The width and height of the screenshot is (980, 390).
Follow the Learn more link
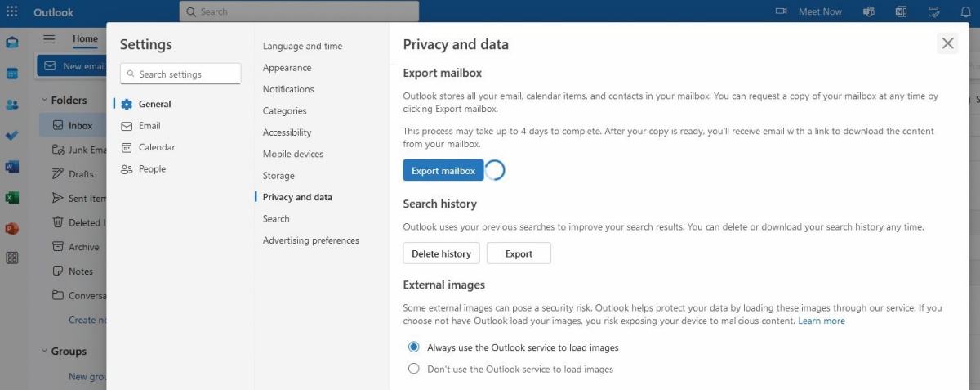[822, 321]
